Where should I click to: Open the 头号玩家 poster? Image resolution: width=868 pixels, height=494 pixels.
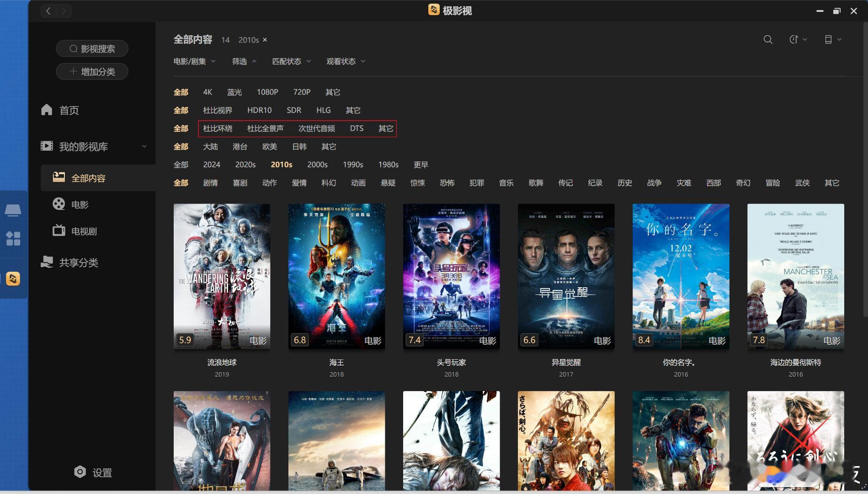(451, 276)
